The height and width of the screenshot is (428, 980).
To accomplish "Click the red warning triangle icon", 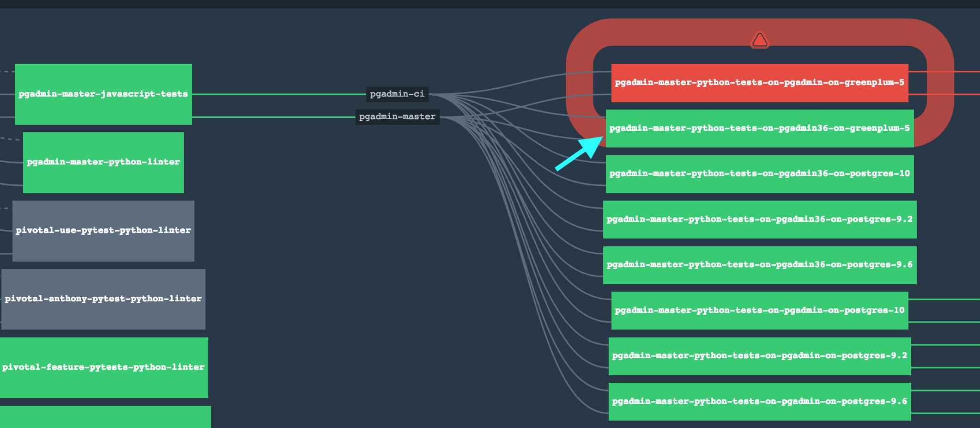I will click(x=760, y=40).
